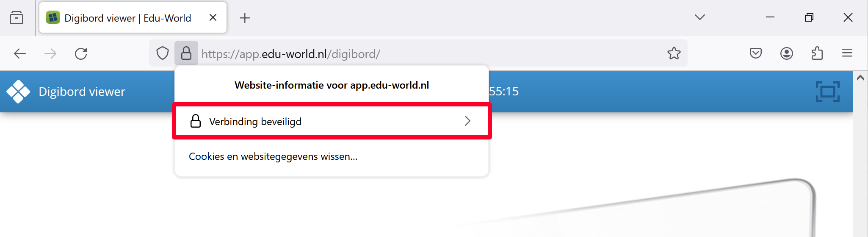Open the tracking protection shield icon
Screen dimensions: 868x237
click(163, 53)
